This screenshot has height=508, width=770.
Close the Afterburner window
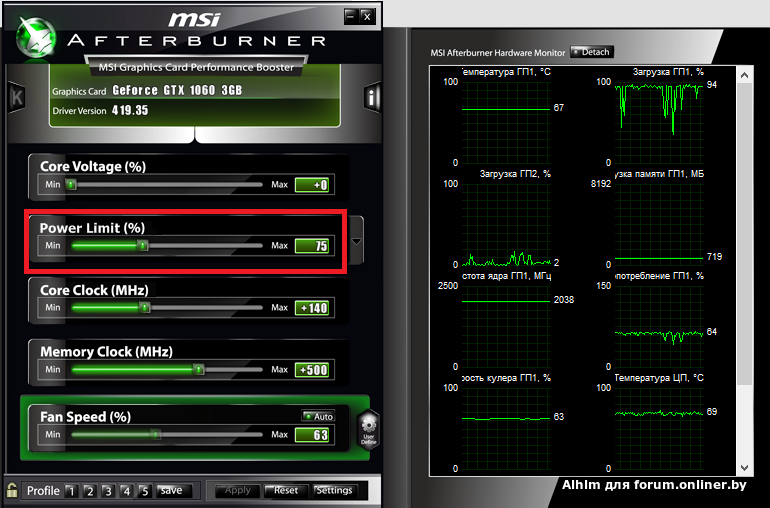pyautogui.click(x=367, y=17)
